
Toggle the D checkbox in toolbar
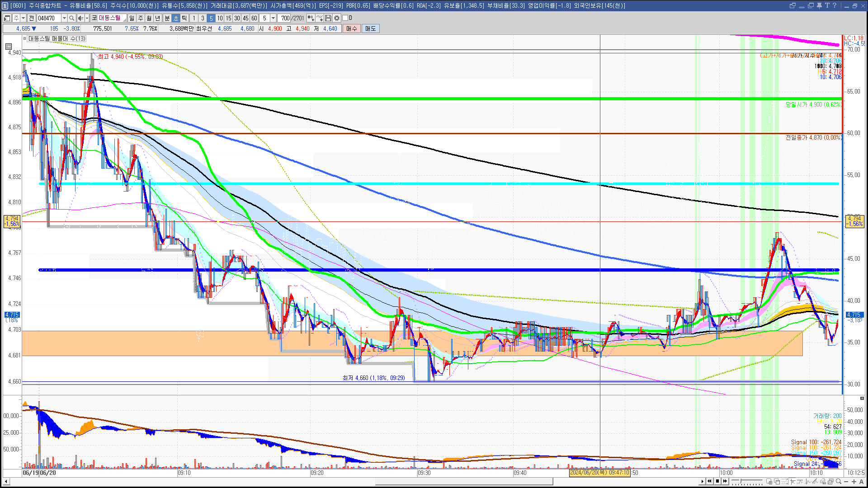tap(345, 18)
